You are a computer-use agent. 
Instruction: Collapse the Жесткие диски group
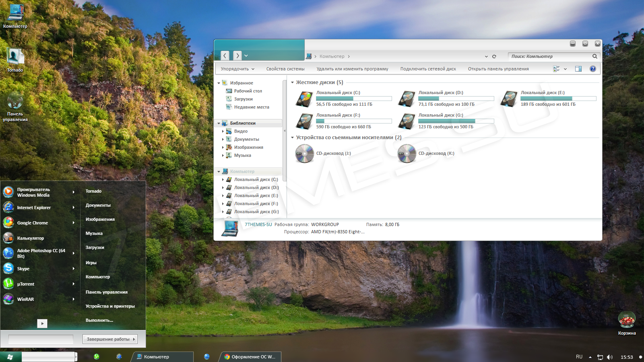pos(293,82)
